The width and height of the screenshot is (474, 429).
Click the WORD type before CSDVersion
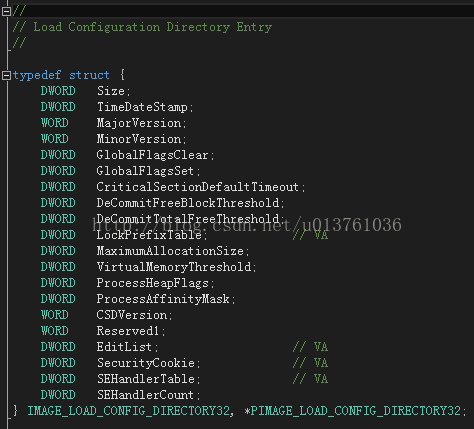[x=55, y=315]
